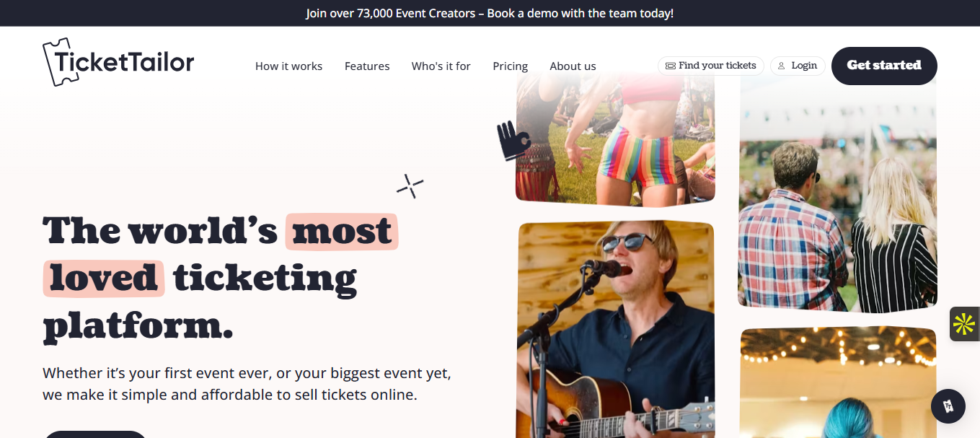Click the TicketTailor logo
The height and width of the screenshot is (438, 980).
pyautogui.click(x=118, y=63)
